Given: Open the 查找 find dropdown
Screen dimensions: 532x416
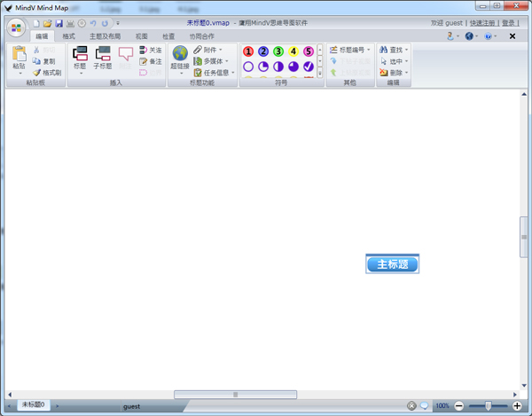Looking at the screenshot, I should (x=394, y=50).
